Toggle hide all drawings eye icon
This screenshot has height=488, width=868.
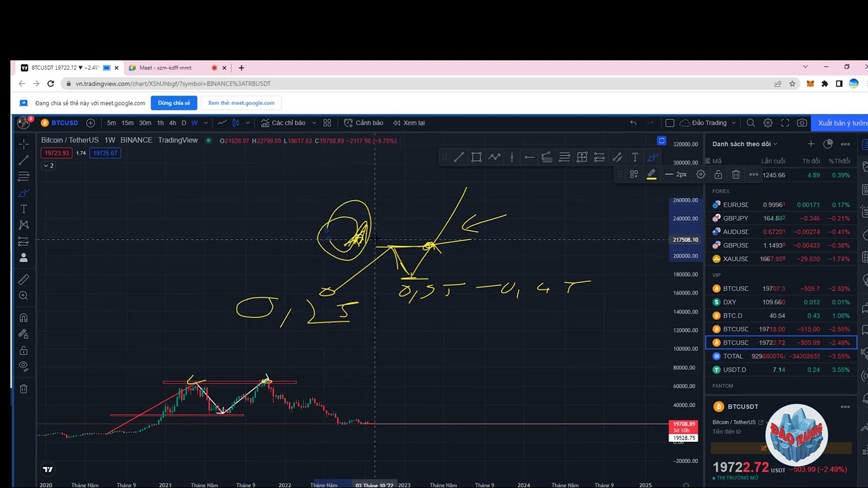tap(24, 366)
